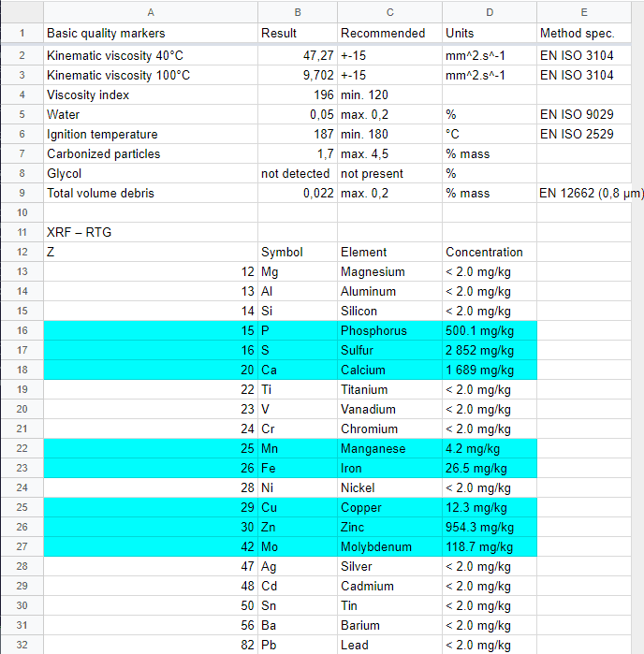
Task: Click the 'Total volume debris' cell
Action: point(151,193)
